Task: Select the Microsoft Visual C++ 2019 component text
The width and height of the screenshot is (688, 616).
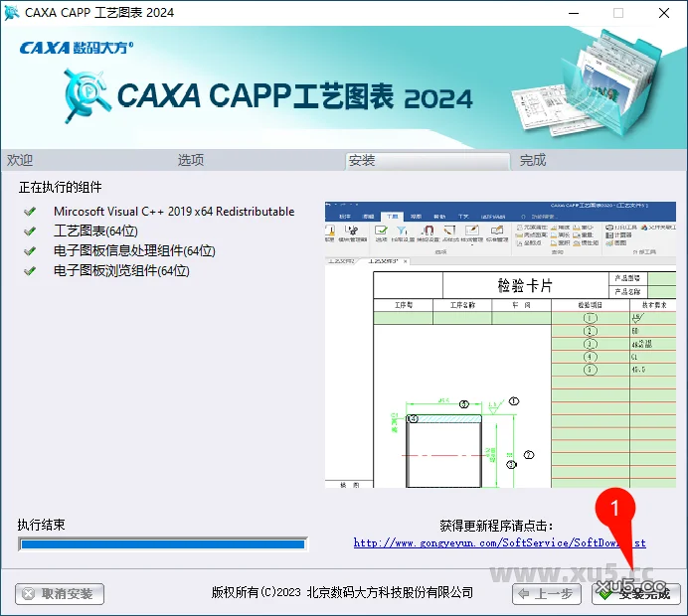Action: (x=174, y=212)
